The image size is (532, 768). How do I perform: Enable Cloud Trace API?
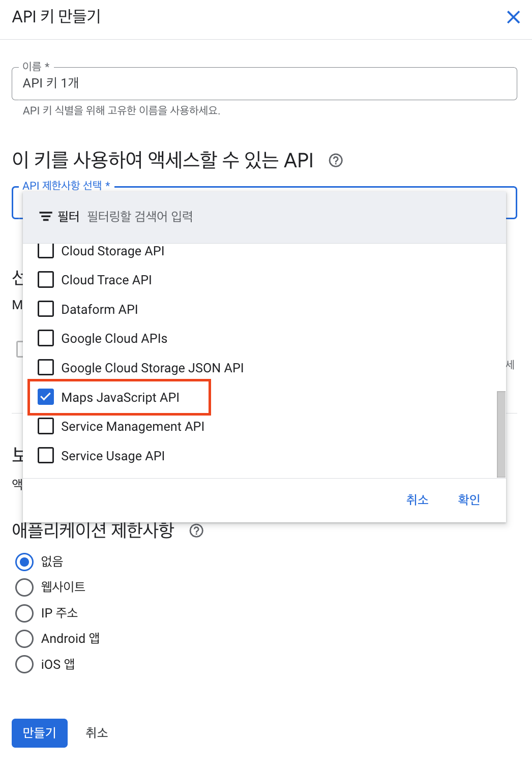pyautogui.click(x=45, y=279)
